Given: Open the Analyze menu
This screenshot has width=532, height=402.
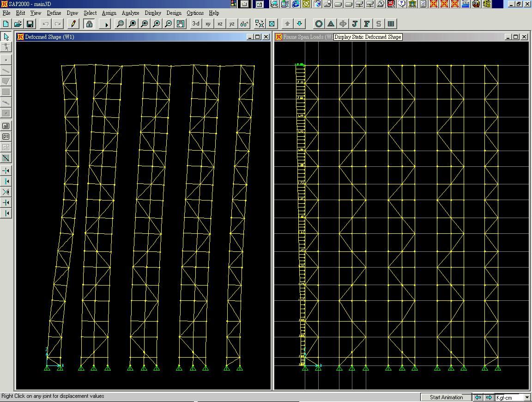Looking at the screenshot, I should (130, 13).
